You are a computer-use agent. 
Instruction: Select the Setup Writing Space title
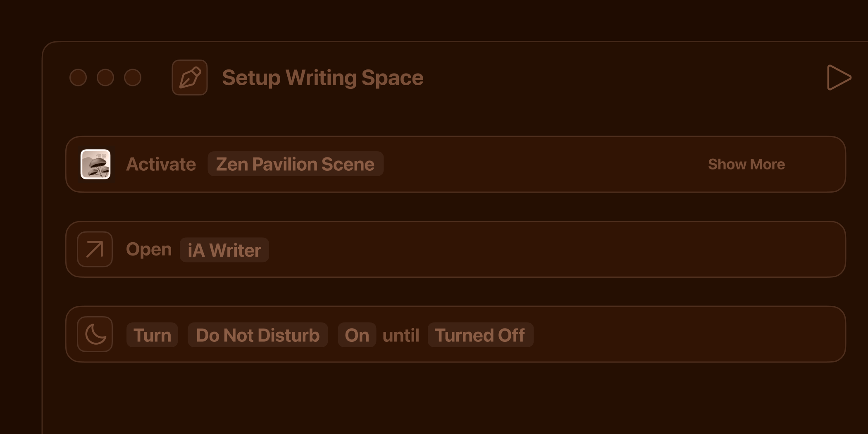tap(323, 77)
